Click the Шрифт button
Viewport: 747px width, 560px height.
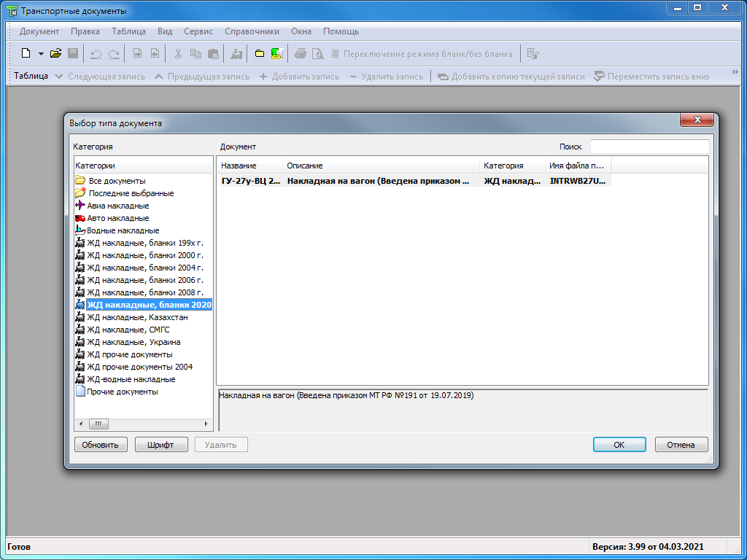point(161,445)
